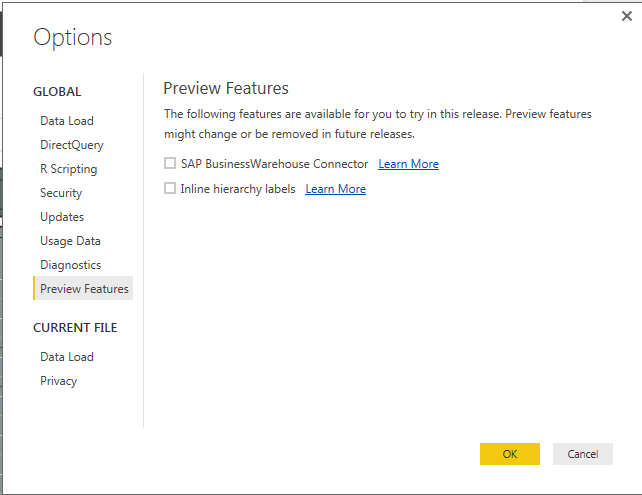Go to Security options
Image resolution: width=642 pixels, height=495 pixels.
click(x=61, y=193)
